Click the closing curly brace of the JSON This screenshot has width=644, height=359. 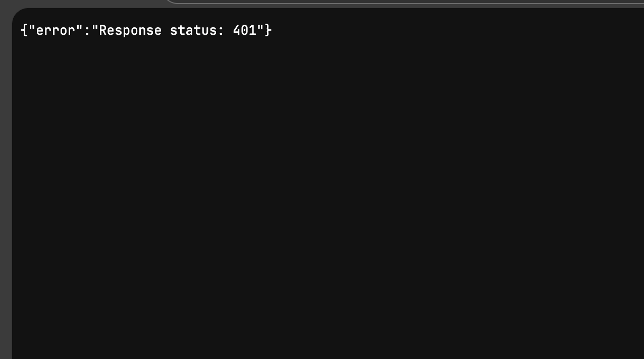click(x=269, y=31)
